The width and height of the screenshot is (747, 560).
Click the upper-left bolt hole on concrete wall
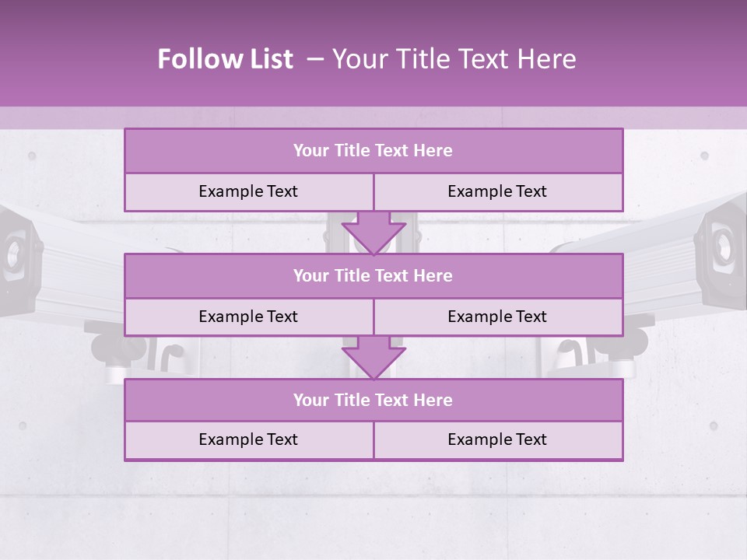[x=32, y=156]
